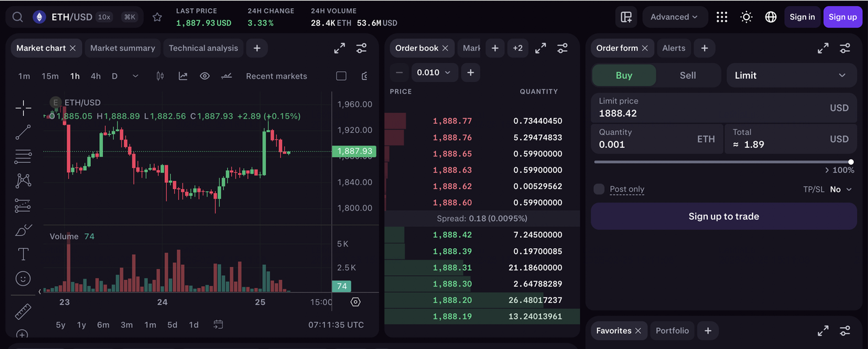The height and width of the screenshot is (349, 868).
Task: Switch order side to Sell
Action: (x=688, y=75)
